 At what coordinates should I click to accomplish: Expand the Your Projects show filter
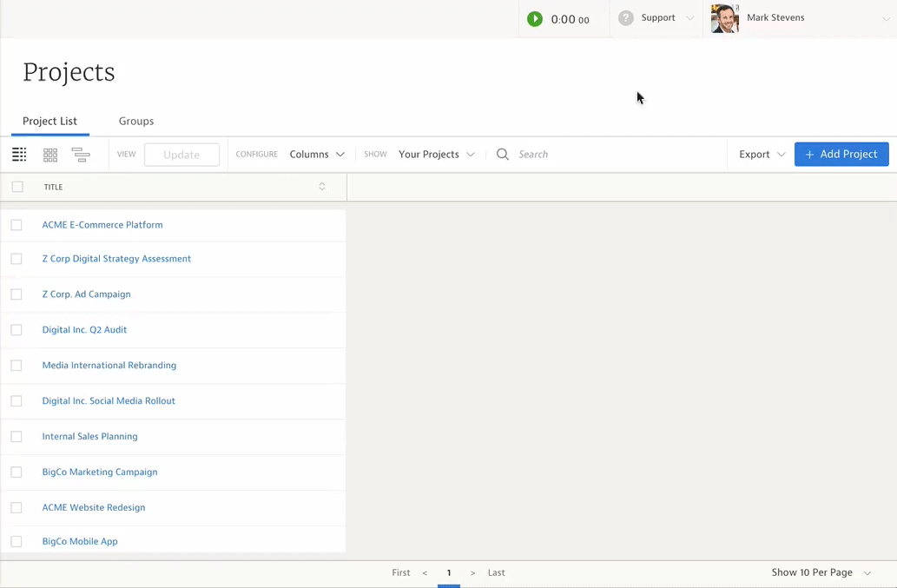[x=436, y=155]
